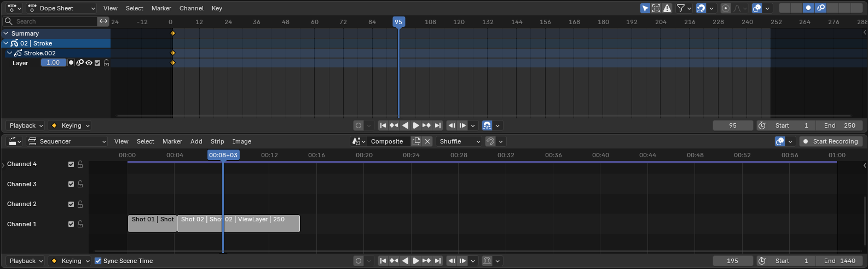Mute Channel 2 with its checkbox

coord(71,204)
